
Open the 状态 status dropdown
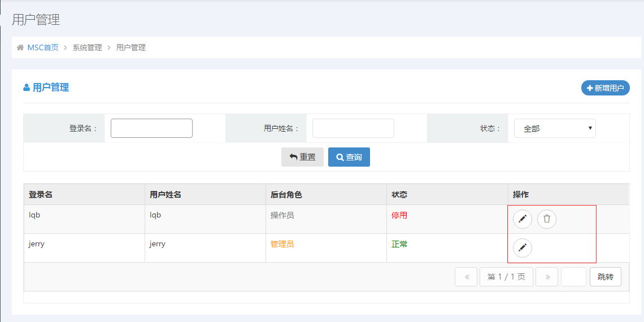pyautogui.click(x=555, y=128)
